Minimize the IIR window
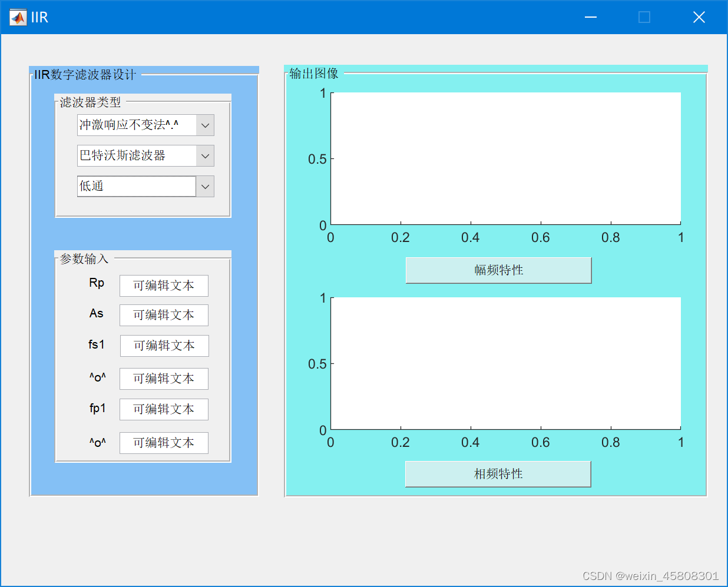The height and width of the screenshot is (587, 728). pos(590,18)
